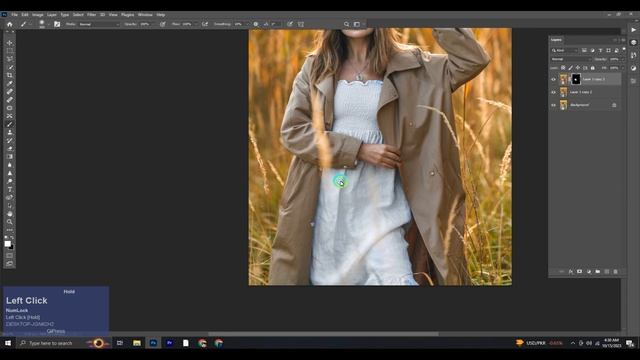Toggle lock position icon
640x360 pixels.
point(578,68)
